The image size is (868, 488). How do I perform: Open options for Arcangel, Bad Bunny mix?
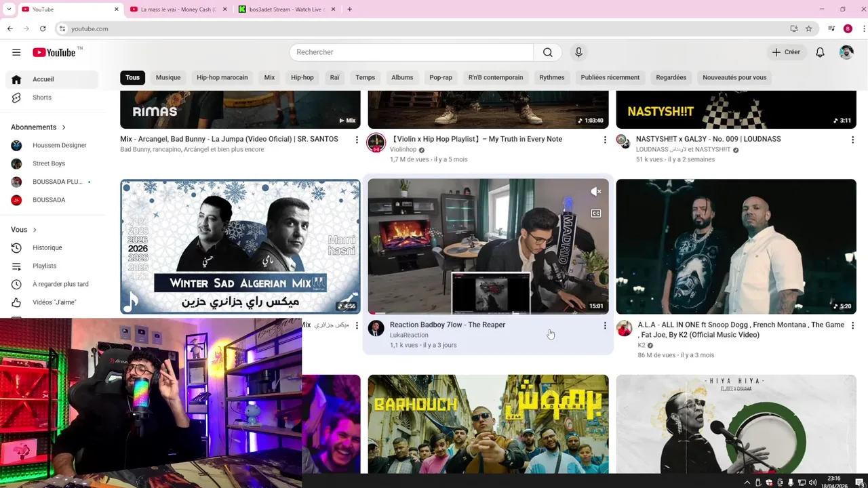tap(357, 140)
